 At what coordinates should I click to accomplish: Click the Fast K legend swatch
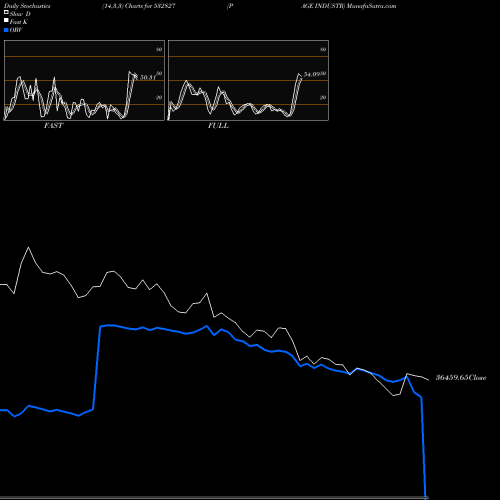[6, 21]
